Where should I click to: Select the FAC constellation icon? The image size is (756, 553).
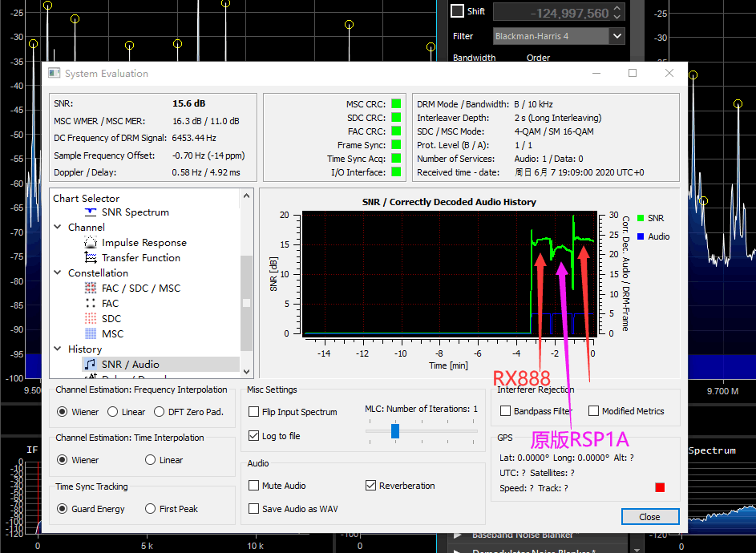[91, 304]
